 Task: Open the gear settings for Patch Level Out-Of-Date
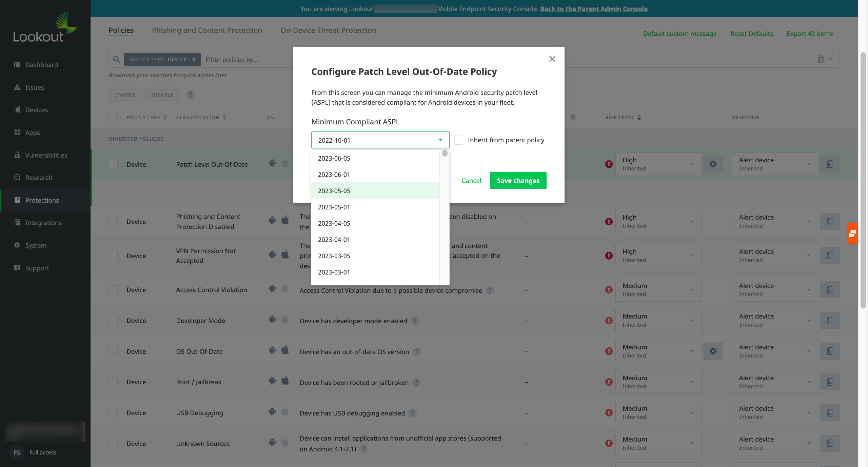pos(713,164)
